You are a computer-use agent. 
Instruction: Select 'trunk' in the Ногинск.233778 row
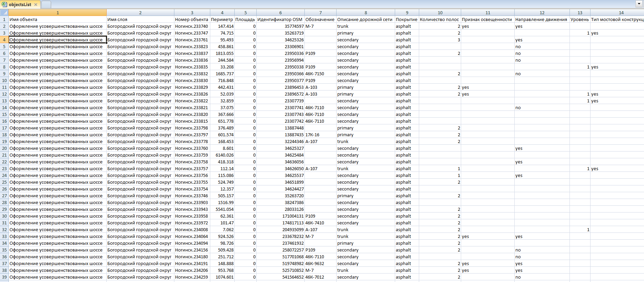click(366, 141)
